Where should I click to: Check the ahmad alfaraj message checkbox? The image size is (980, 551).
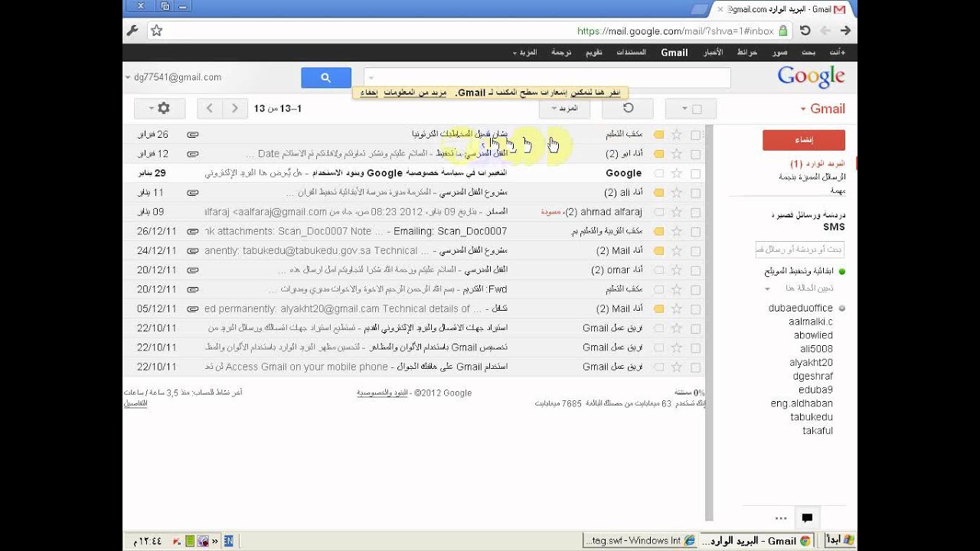pyautogui.click(x=695, y=212)
